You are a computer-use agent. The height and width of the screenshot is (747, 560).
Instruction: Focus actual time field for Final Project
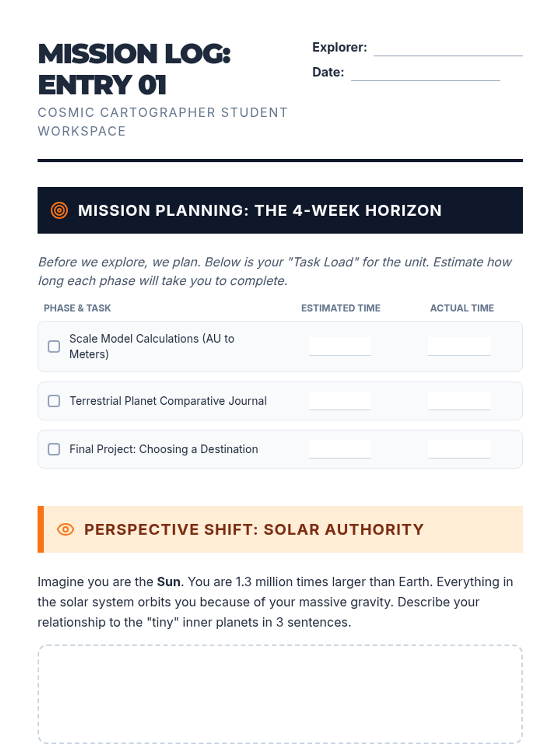pos(459,449)
